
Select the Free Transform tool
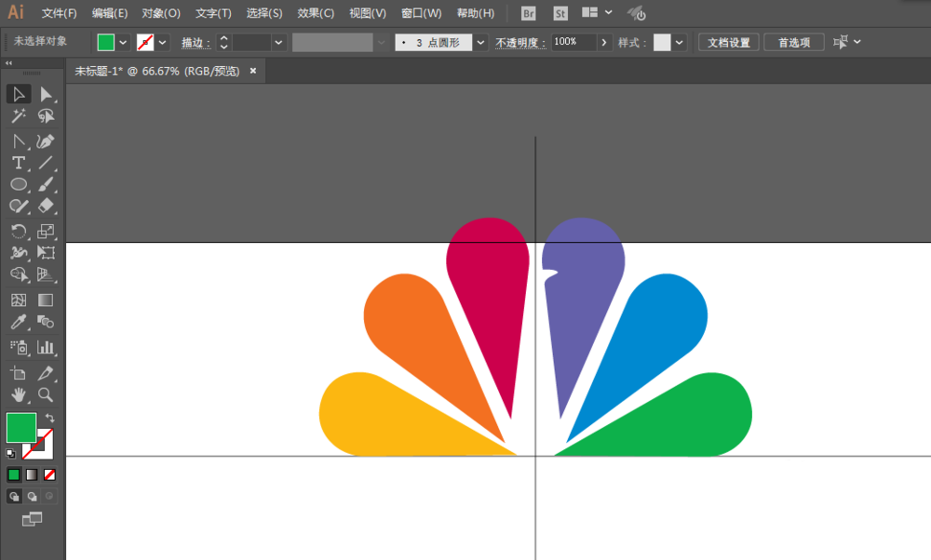[x=46, y=252]
